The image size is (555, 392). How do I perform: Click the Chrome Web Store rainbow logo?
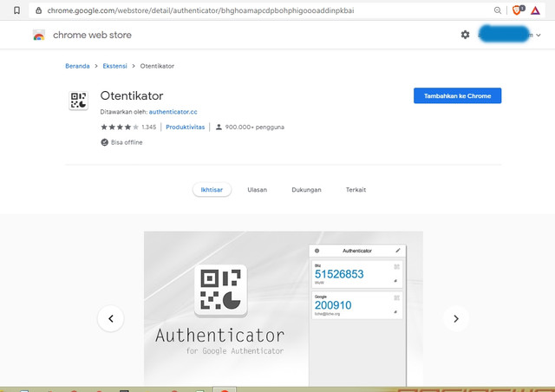pos(39,35)
